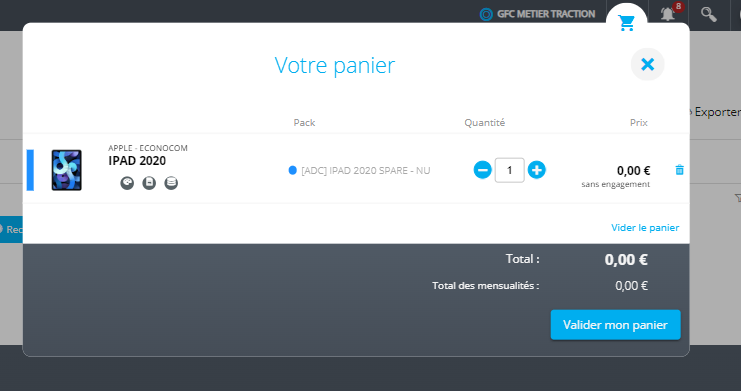
Task: Open the shopping cart icon in header
Action: 627,22
